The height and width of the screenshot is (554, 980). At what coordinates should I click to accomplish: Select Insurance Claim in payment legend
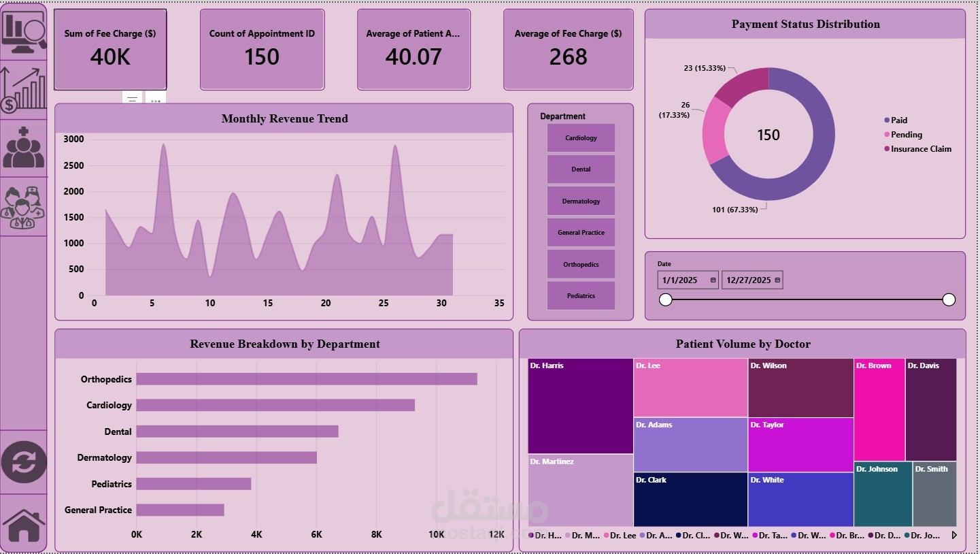917,149
